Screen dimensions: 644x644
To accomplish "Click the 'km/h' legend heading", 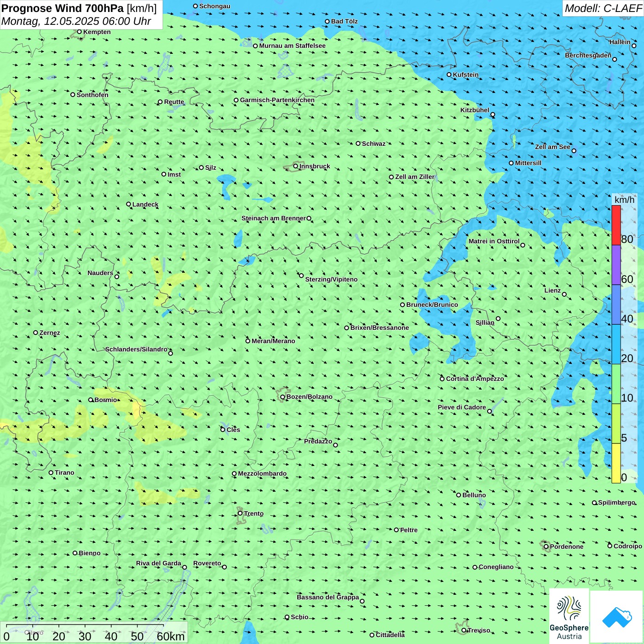I will (x=624, y=200).
